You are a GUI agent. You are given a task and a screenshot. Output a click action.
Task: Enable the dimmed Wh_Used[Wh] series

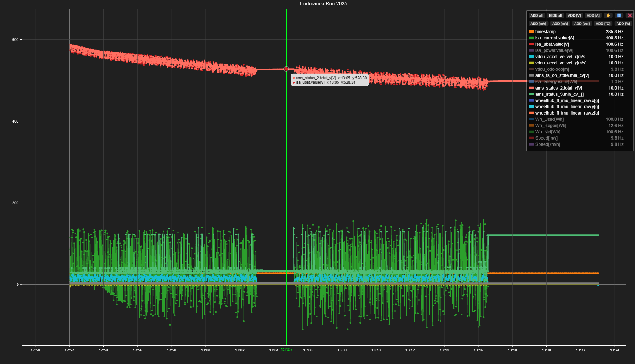click(549, 119)
